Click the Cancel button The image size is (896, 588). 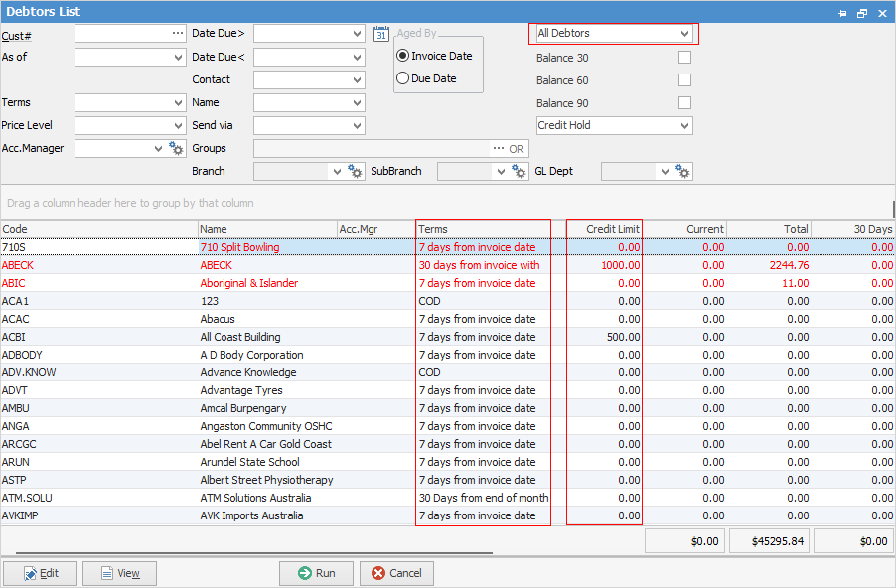(396, 573)
